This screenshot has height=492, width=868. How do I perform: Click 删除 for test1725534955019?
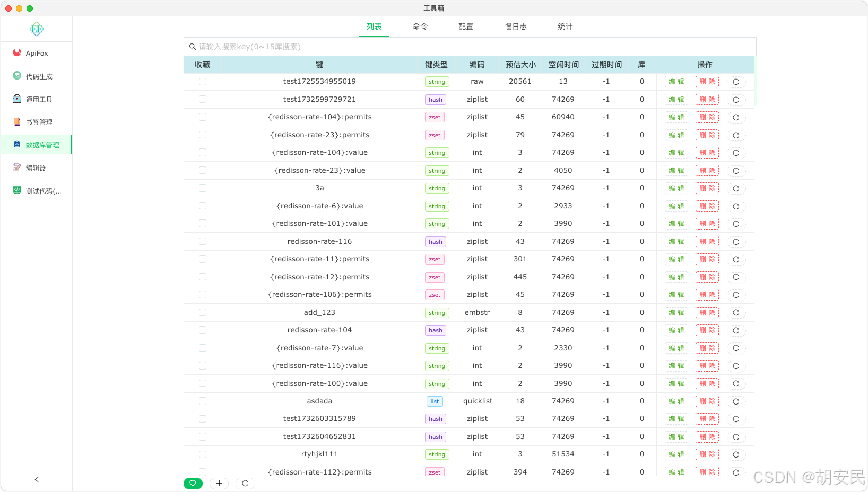[x=707, y=82]
